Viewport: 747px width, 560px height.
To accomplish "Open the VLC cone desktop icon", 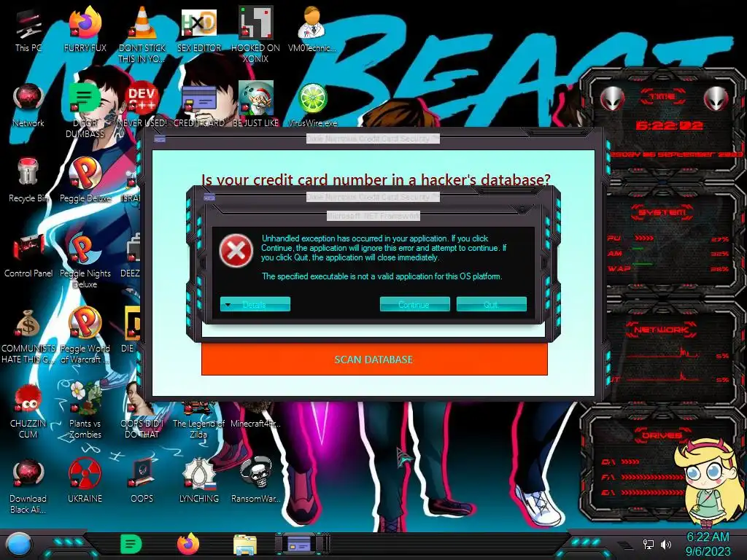I will (142, 34).
